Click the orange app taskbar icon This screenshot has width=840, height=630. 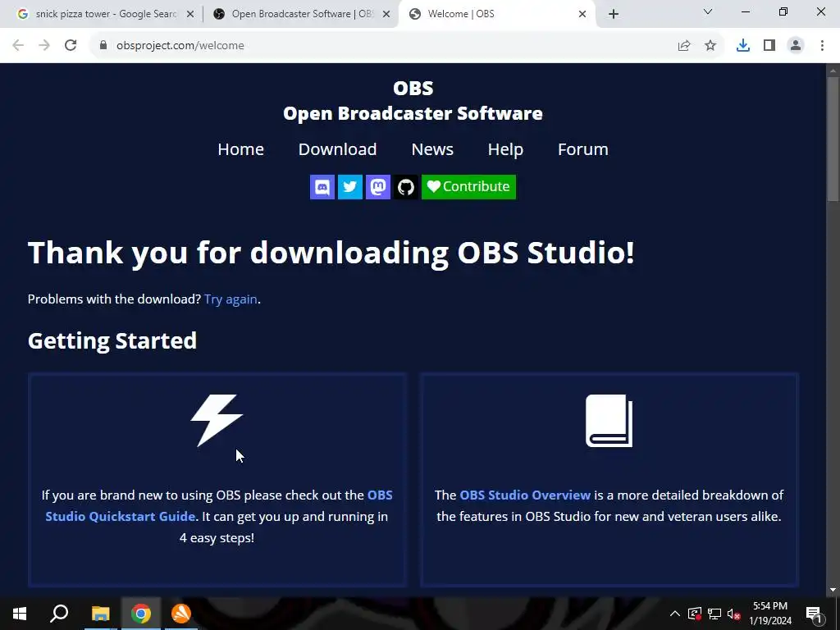click(181, 614)
